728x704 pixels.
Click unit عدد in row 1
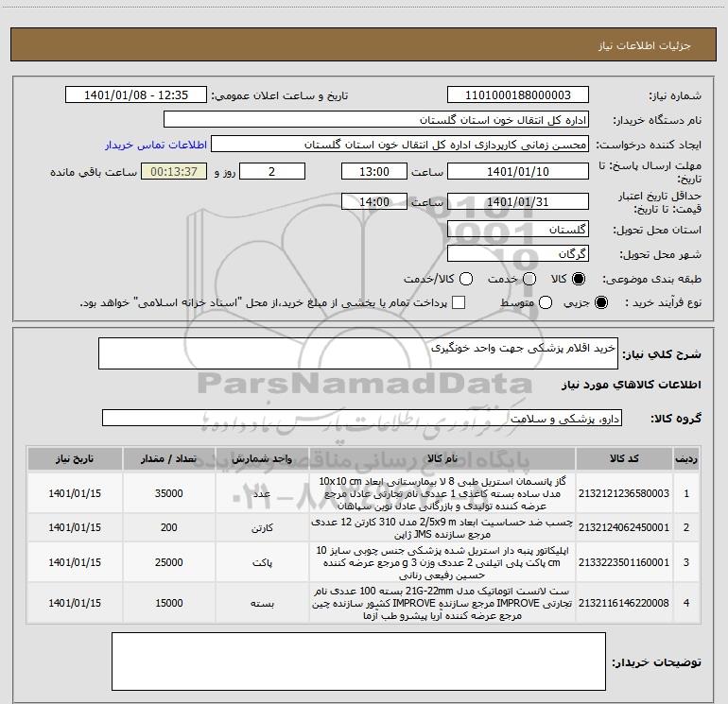tap(262, 494)
